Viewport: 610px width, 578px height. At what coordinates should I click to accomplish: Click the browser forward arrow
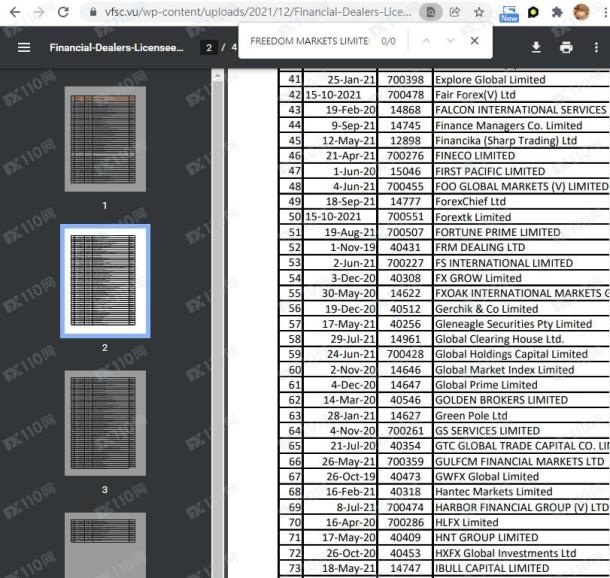(x=39, y=12)
